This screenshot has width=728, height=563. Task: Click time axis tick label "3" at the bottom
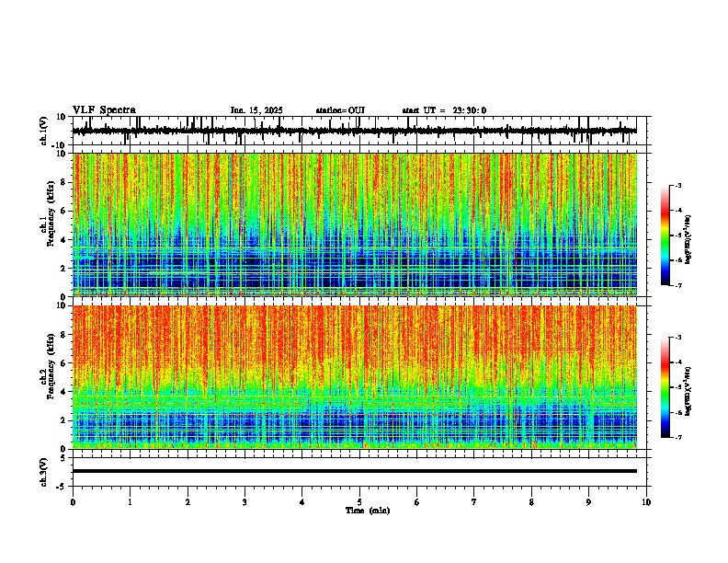point(245,502)
